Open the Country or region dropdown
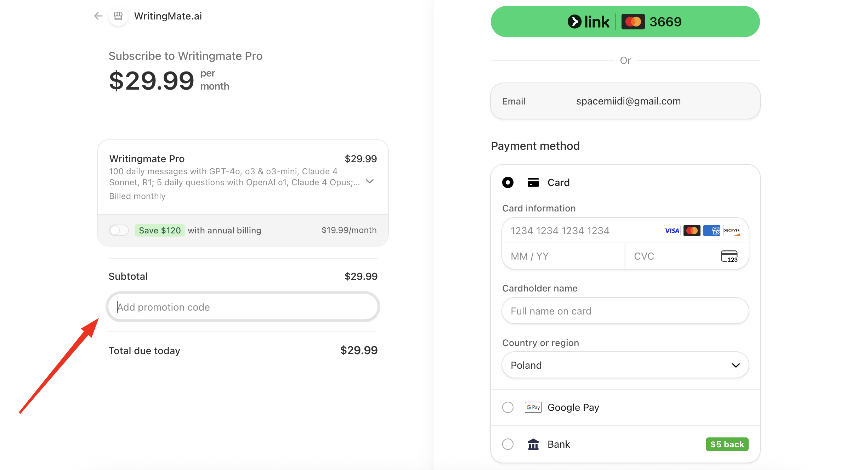 pos(625,365)
